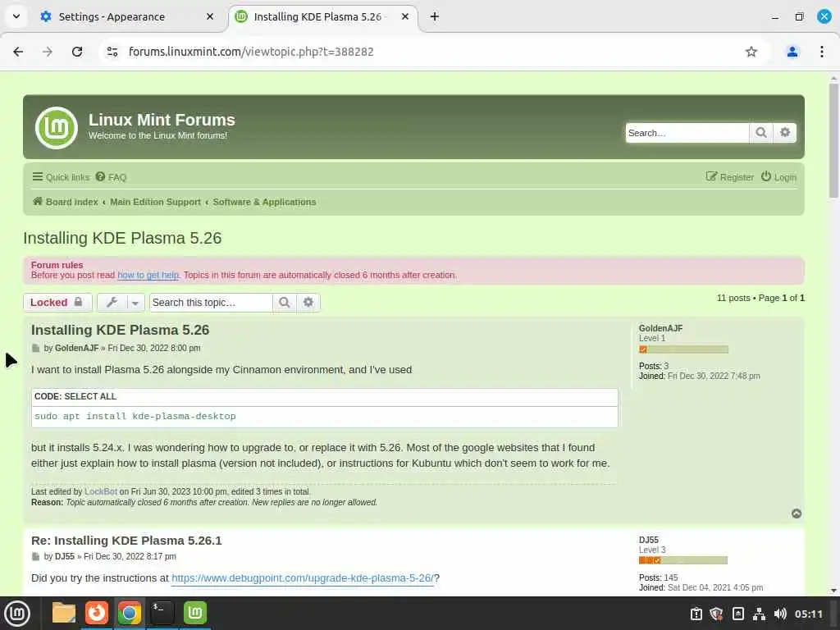Click the post icon beside GoldenAJF byline
This screenshot has height=630, width=840.
click(36, 348)
